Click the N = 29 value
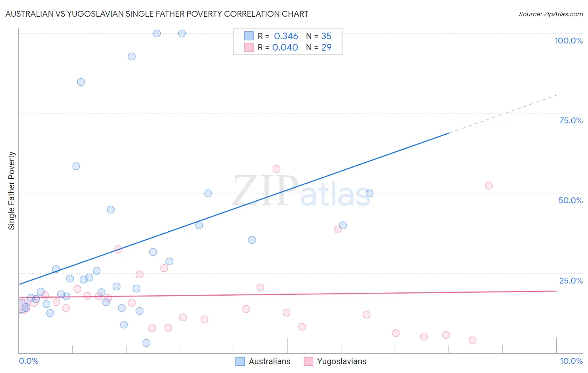 click(x=319, y=47)
